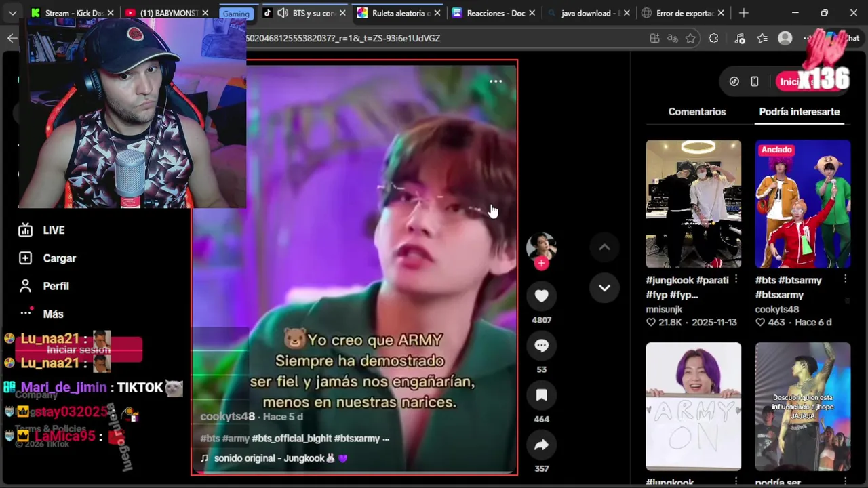Switch to the Error de exportación tab

tap(684, 13)
